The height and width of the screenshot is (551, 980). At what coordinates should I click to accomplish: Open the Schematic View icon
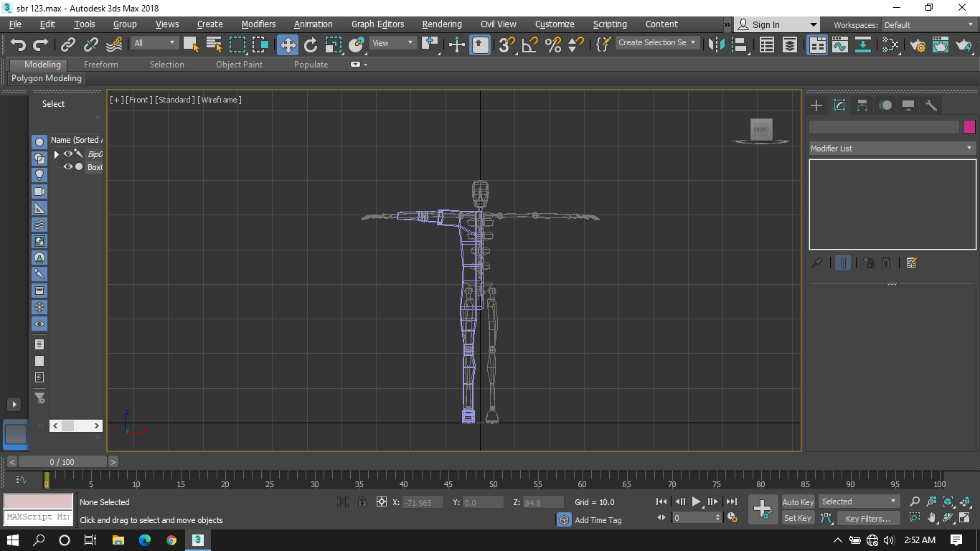(864, 44)
